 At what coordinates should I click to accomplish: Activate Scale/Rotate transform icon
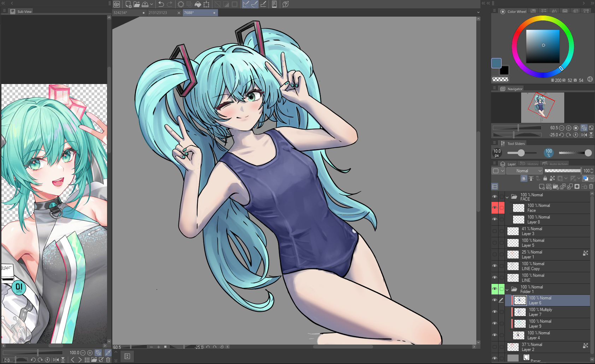point(206,4)
